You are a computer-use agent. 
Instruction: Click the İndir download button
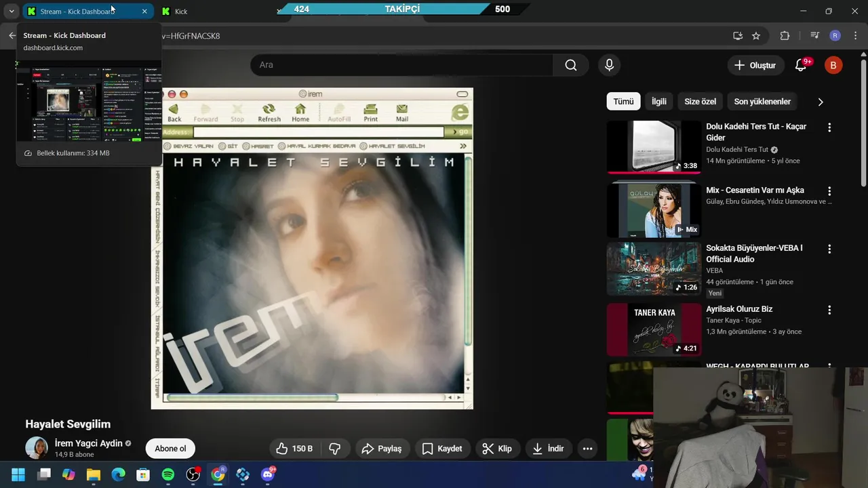[549, 449]
